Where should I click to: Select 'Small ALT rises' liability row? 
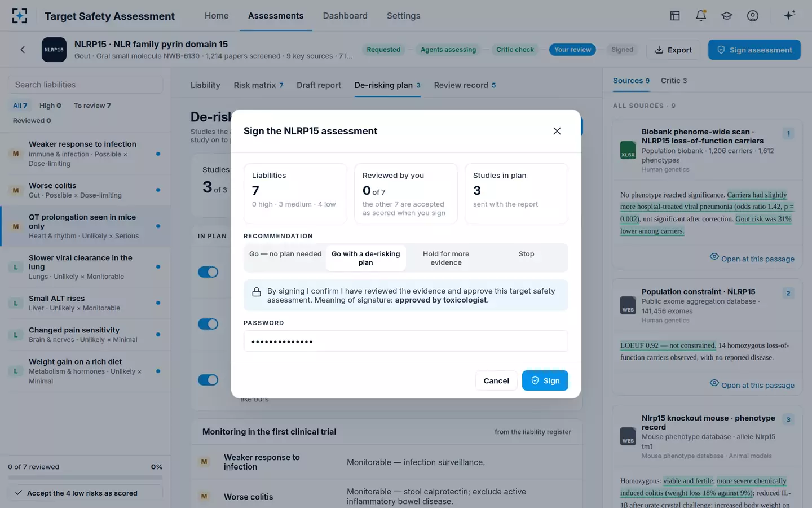point(85,303)
